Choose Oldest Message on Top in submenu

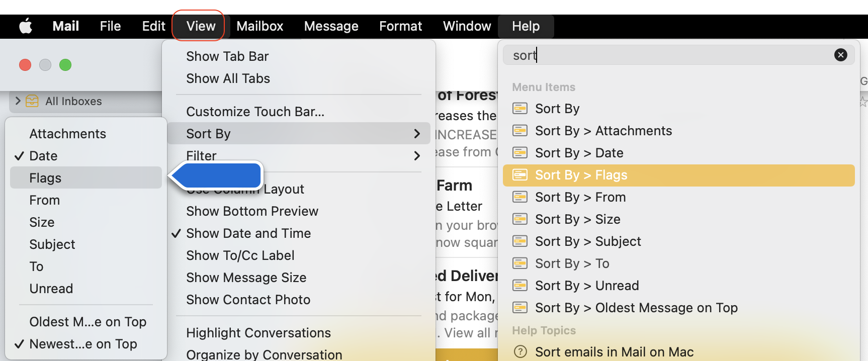(x=85, y=322)
